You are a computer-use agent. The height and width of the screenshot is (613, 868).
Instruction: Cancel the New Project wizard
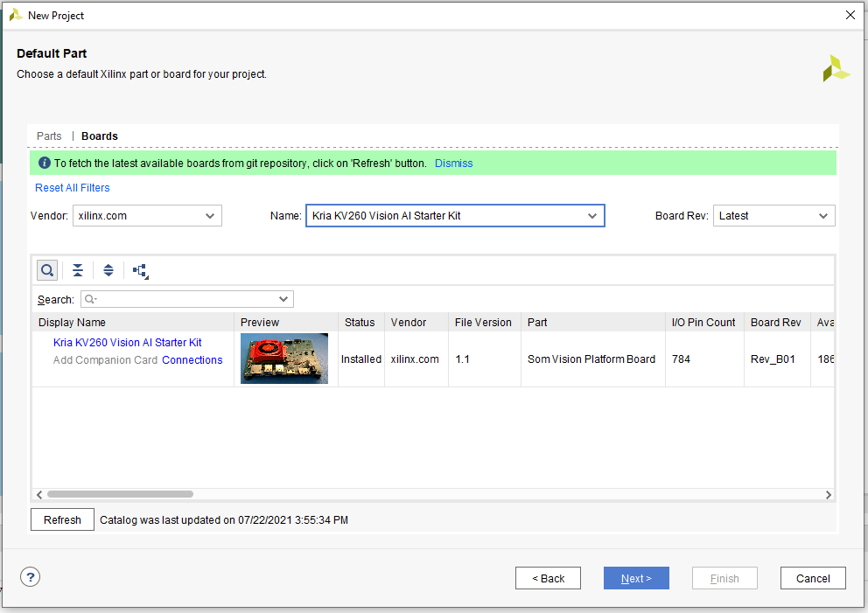pyautogui.click(x=813, y=578)
